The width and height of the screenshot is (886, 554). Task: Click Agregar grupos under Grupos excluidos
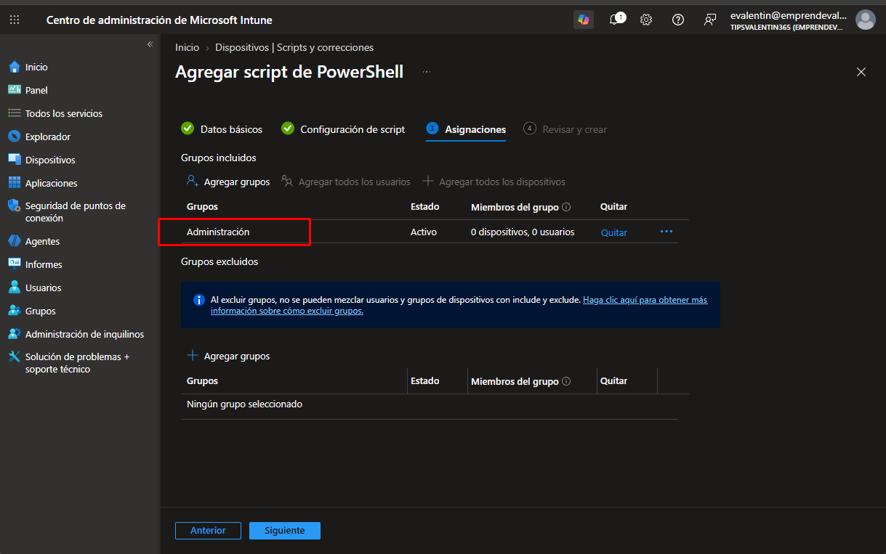click(228, 356)
